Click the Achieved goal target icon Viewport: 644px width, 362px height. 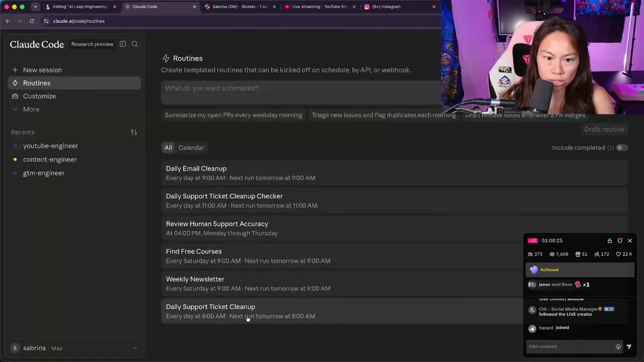pos(534,270)
